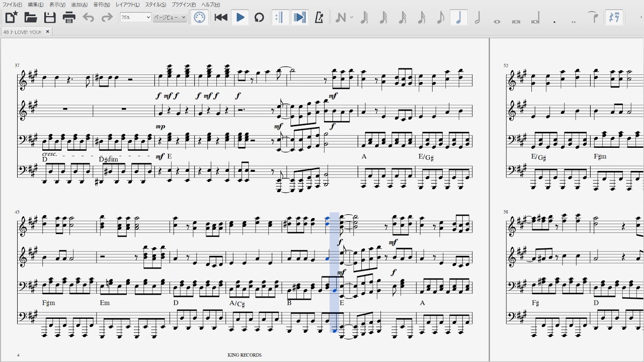Start playback with the play button
The height and width of the screenshot is (362, 644).
[x=240, y=18]
